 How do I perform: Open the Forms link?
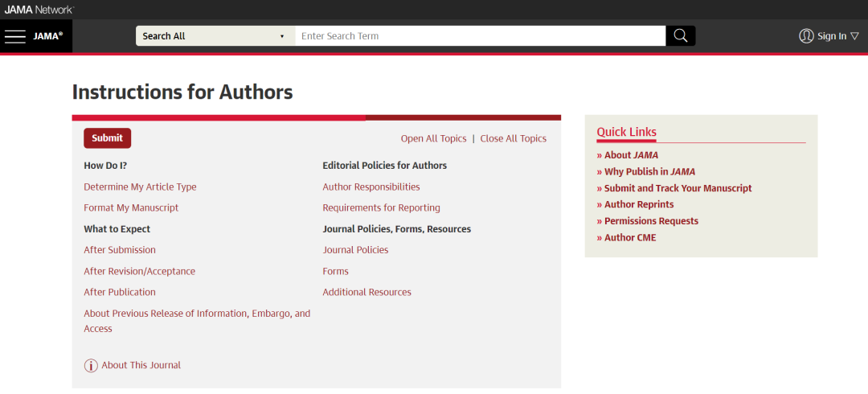(335, 271)
